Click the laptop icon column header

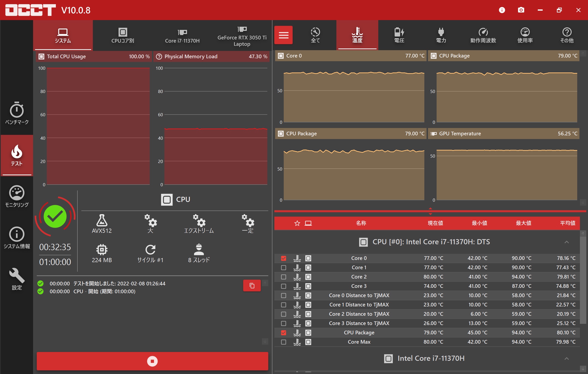[x=308, y=223]
